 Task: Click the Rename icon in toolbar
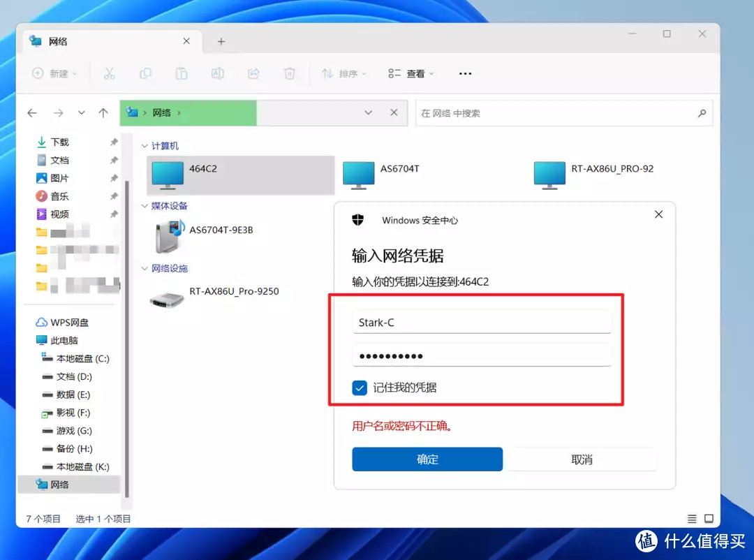(x=217, y=73)
